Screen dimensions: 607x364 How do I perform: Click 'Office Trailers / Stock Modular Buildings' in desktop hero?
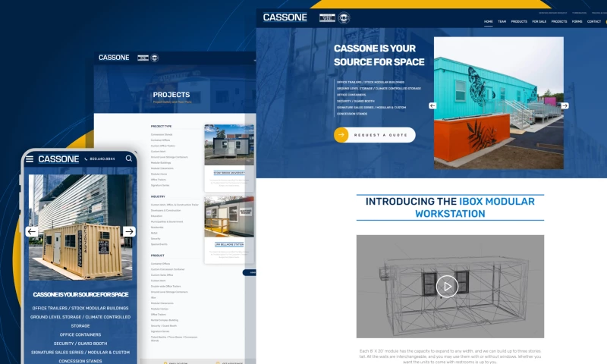click(370, 82)
